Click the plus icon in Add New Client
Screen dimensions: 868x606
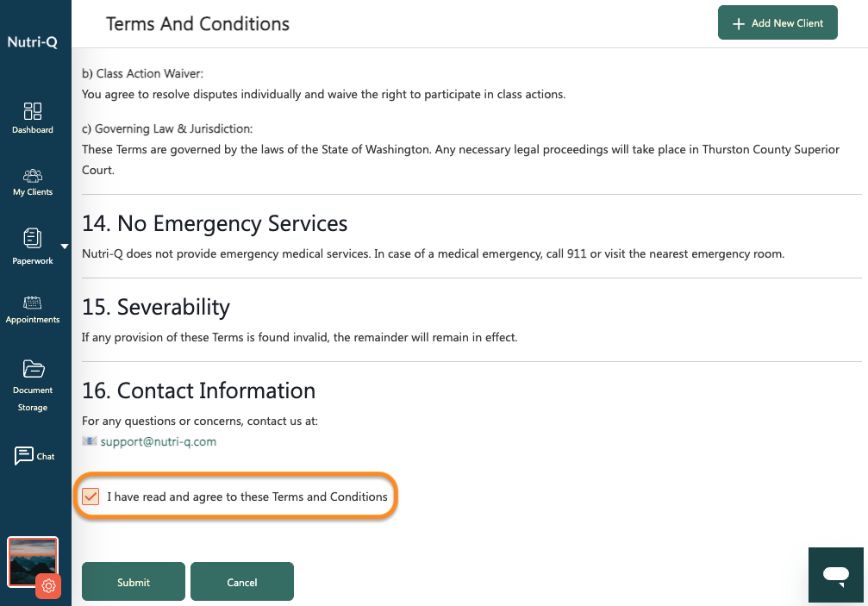739,24
